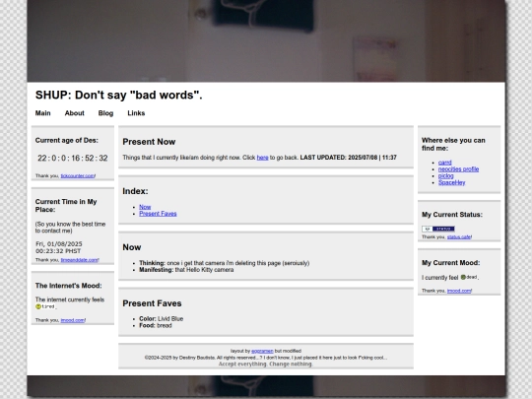This screenshot has height=399, width=532.
Task: Click the dead mood face icon
Action: [x=463, y=277]
